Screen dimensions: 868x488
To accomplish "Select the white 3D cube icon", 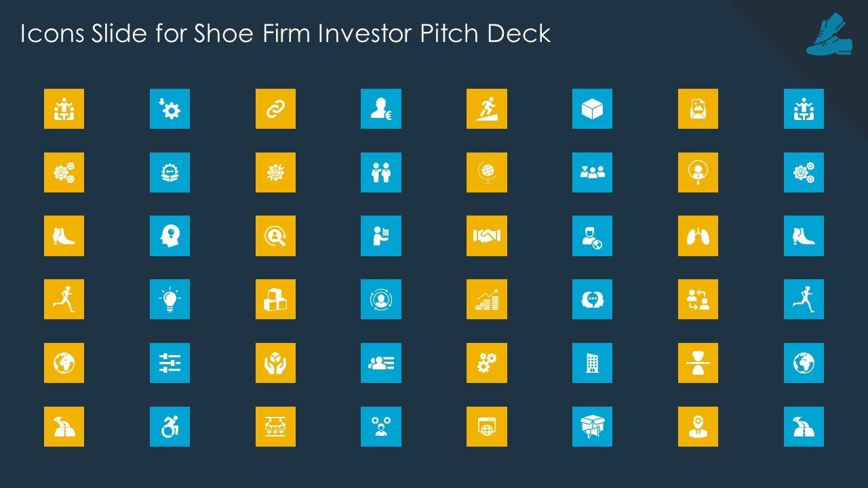I will click(592, 108).
